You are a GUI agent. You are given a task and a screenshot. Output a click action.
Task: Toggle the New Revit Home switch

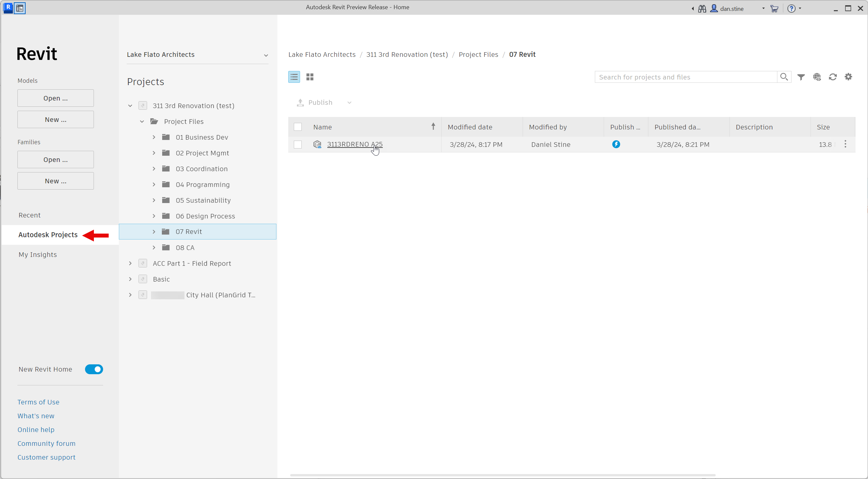(94, 370)
